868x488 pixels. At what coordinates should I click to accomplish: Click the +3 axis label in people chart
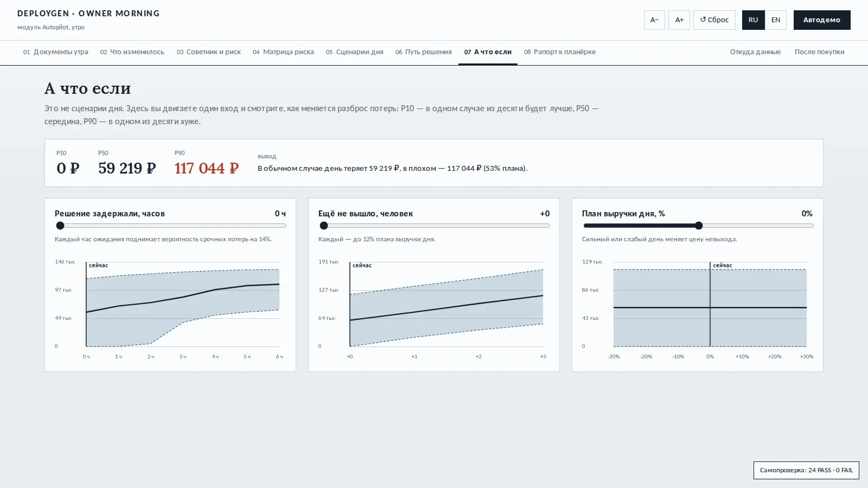point(543,357)
